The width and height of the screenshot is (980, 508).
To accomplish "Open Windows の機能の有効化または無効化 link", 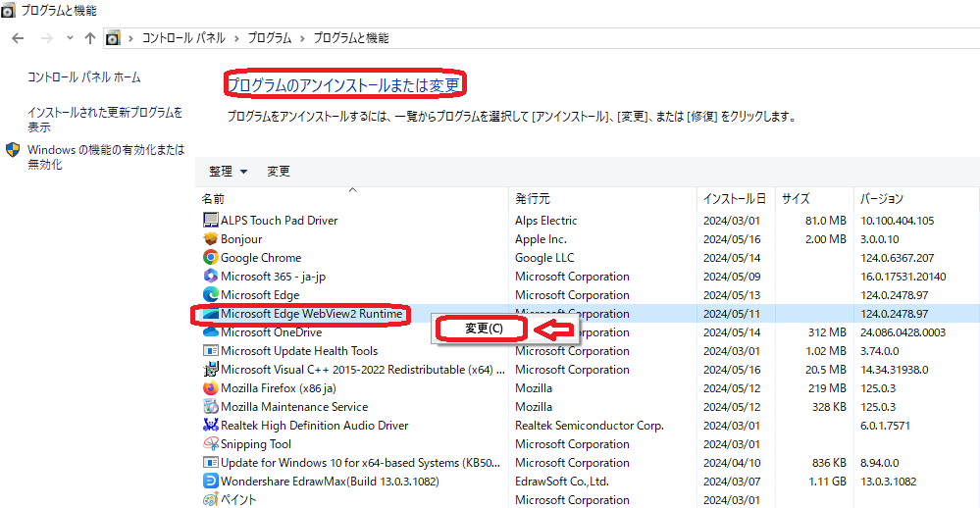I will pos(106,157).
